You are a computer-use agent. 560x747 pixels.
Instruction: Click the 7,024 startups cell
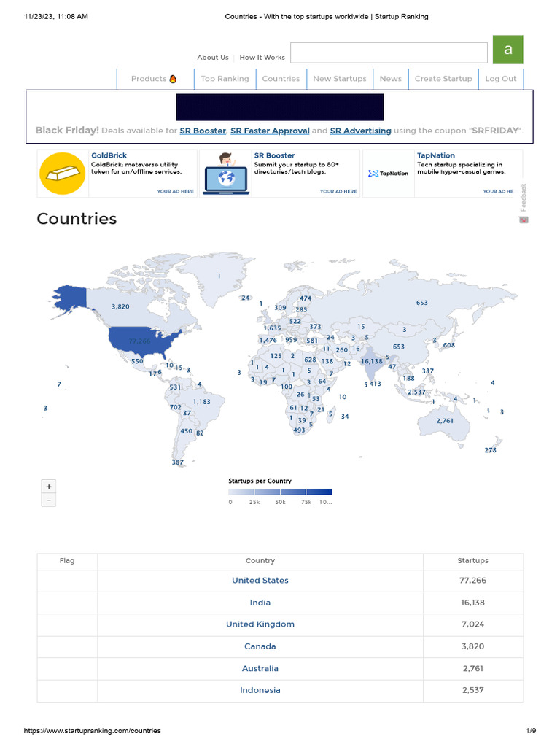click(x=472, y=624)
